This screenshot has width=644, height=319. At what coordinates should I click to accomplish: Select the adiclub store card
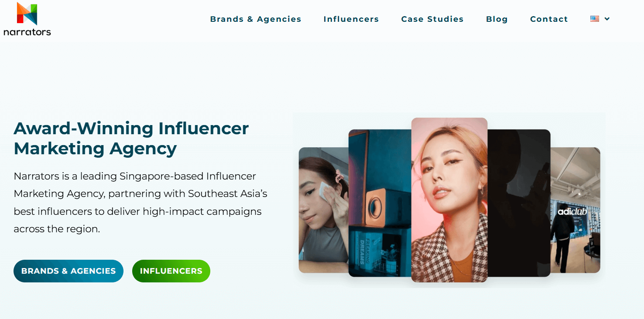point(575,210)
